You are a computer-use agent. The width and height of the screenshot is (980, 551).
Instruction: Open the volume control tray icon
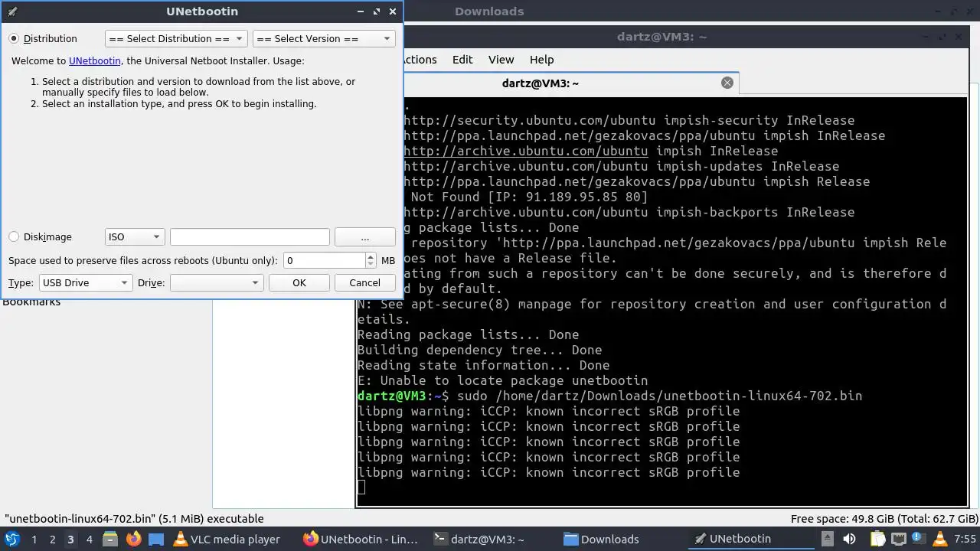[849, 540]
